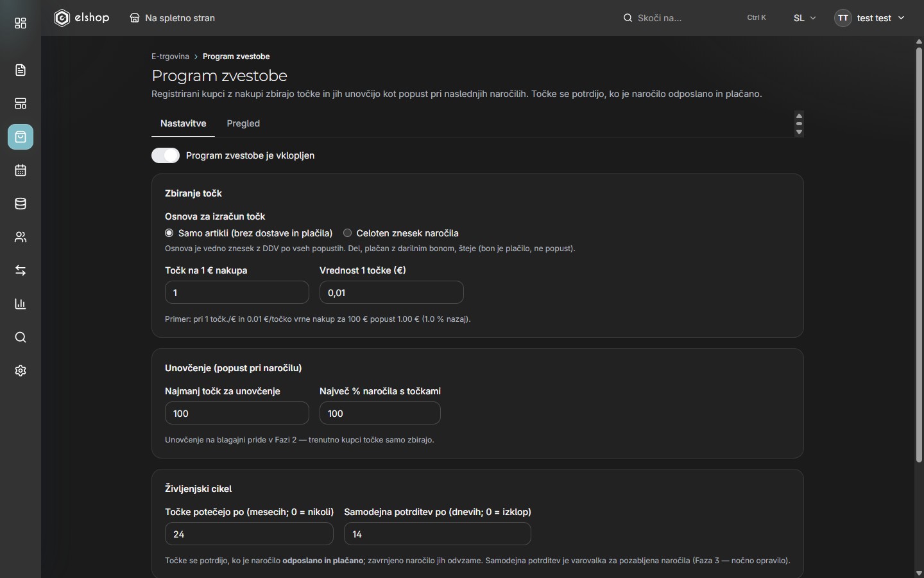Image resolution: width=924 pixels, height=578 pixels.
Task: Click the main page vertical scrollbar thumb
Action: (919, 254)
